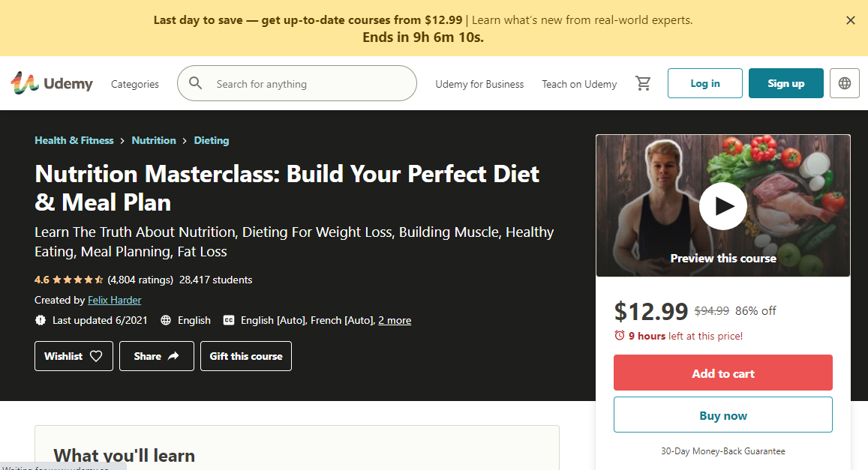Viewport: 868px width, 470px height.
Task: Click the language globe icon
Action: tap(844, 83)
